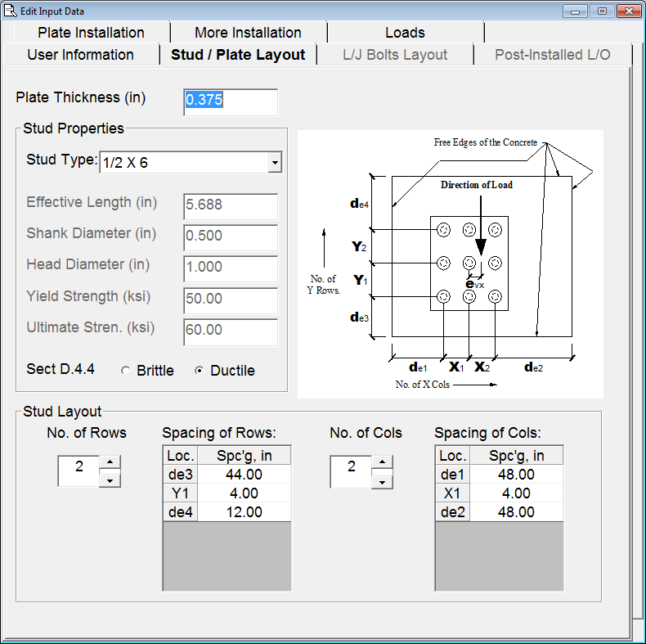The width and height of the screenshot is (646, 644).
Task: Switch to the Plate Installation tab
Action: pos(91,33)
